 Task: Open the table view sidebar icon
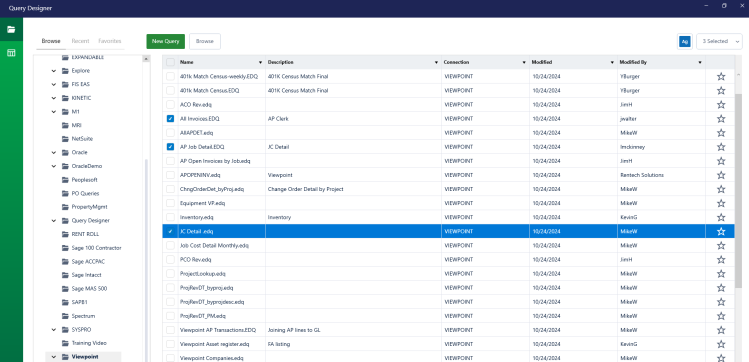[11, 53]
